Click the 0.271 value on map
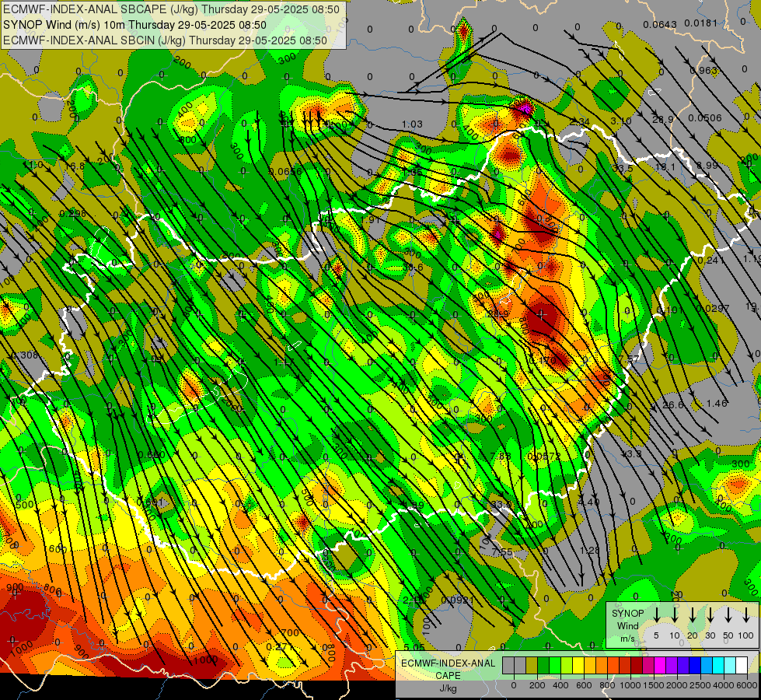Viewport: 761px width, 700px height. (280, 646)
